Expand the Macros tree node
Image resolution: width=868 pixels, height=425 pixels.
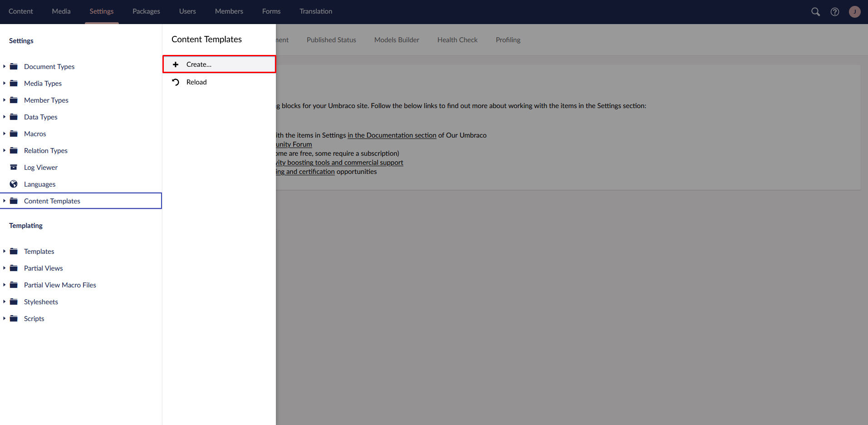[x=4, y=133]
